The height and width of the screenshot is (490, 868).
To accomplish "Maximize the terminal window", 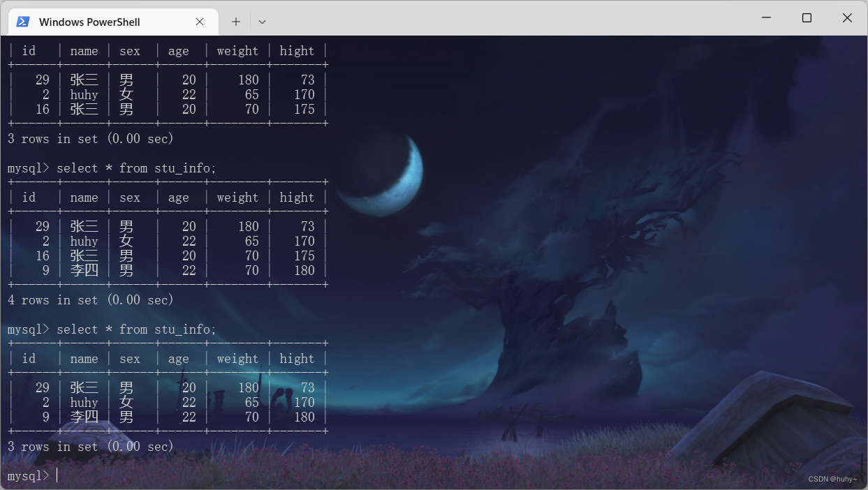I will 807,18.
